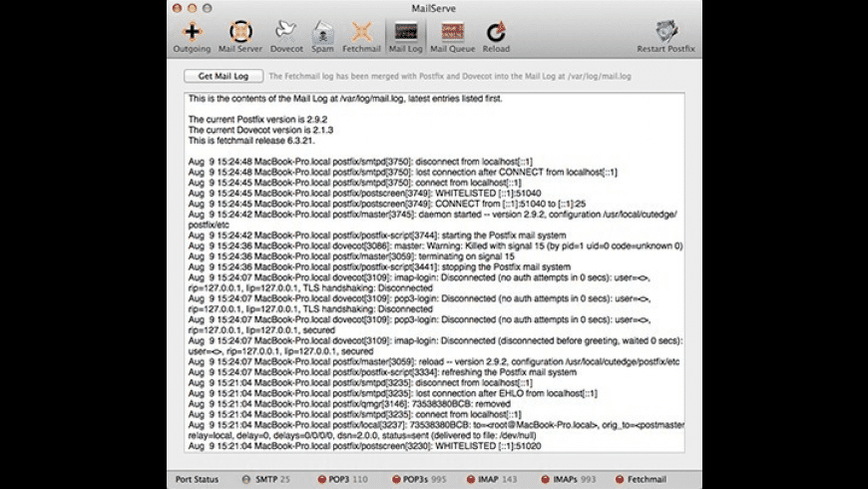Click the 'daemon started -- version 2.9.2' entry
The height and width of the screenshot is (489, 868).
click(432, 220)
